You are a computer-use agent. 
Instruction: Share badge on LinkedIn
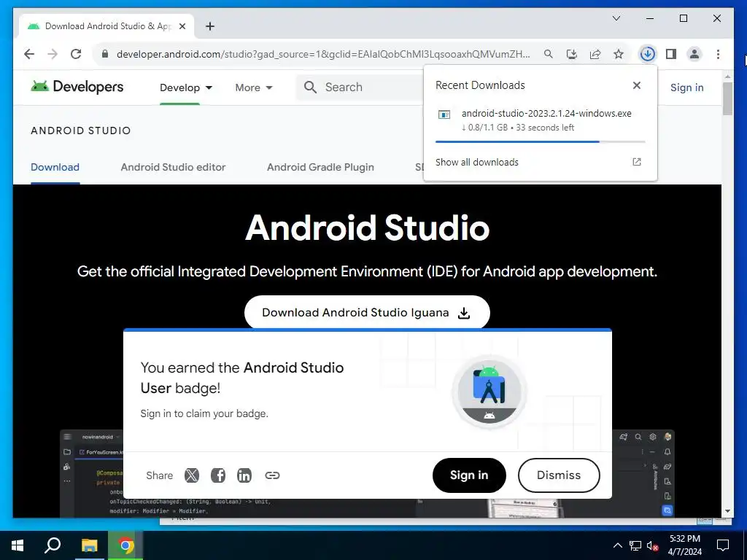coord(244,475)
